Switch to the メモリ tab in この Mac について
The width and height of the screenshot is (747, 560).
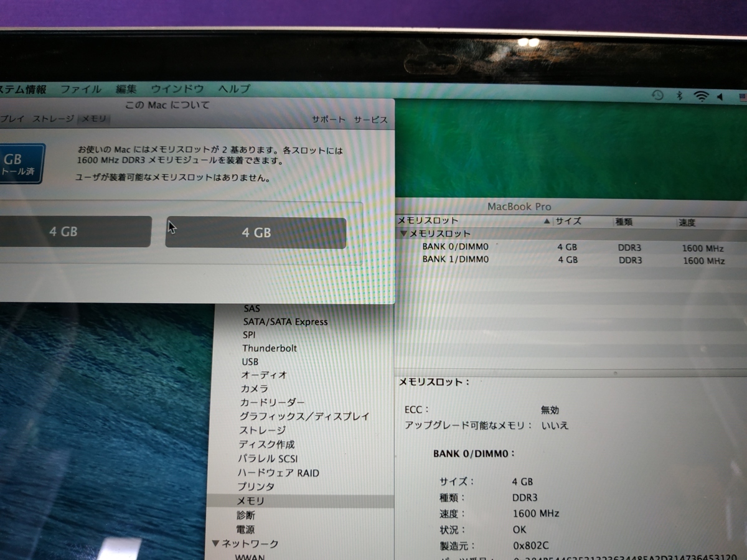point(94,119)
